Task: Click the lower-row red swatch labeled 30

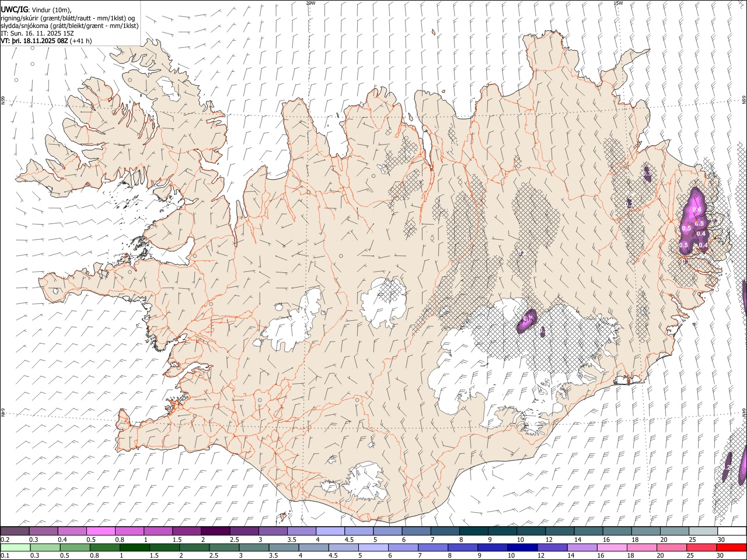Action: [730, 547]
